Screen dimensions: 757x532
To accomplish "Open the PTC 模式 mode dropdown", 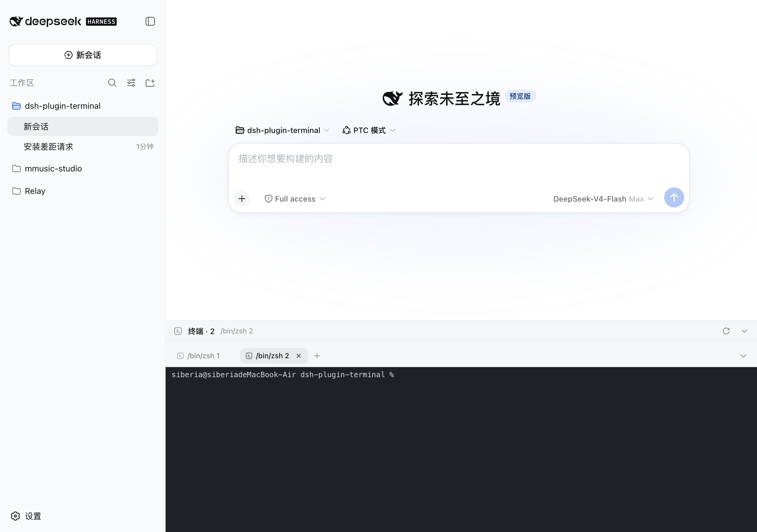I will pyautogui.click(x=369, y=130).
